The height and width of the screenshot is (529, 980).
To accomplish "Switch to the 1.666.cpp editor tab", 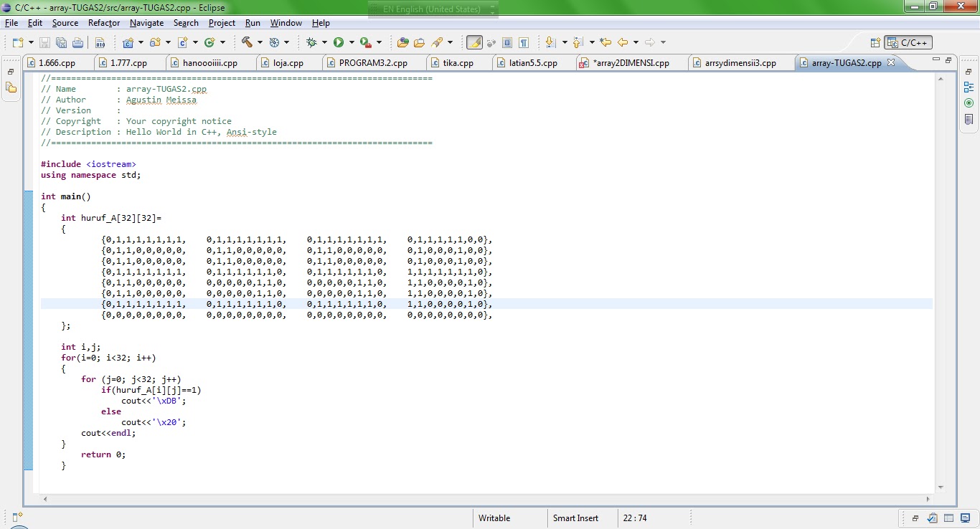I will coord(57,63).
